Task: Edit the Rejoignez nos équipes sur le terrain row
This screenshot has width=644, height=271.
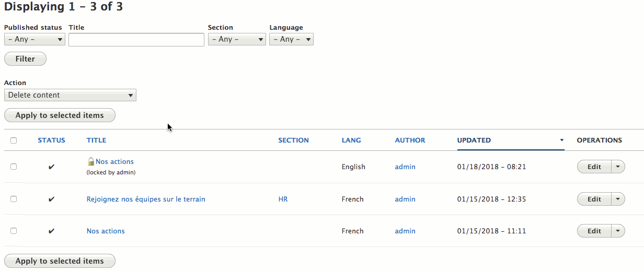Action: point(594,199)
